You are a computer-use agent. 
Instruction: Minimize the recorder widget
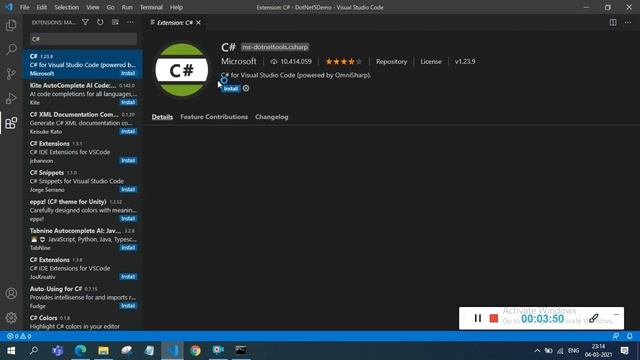[616, 315]
